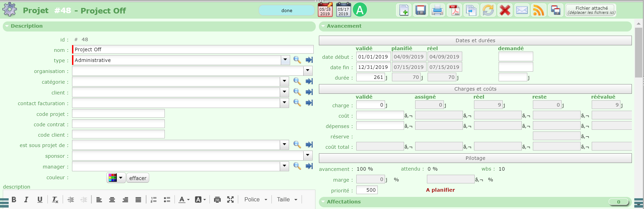Export the project to PDF
644x209 pixels.
point(454,10)
